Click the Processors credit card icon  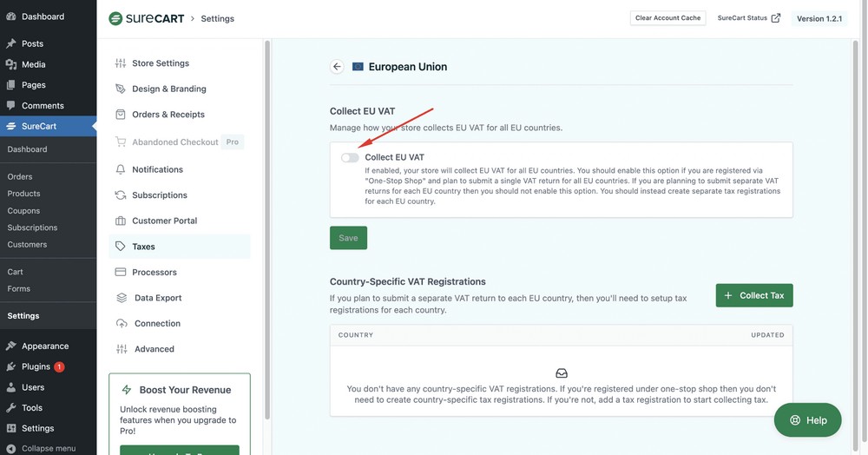(x=120, y=272)
